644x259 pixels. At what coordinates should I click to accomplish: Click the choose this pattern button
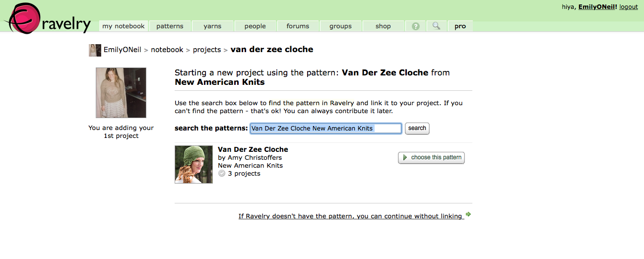click(431, 157)
